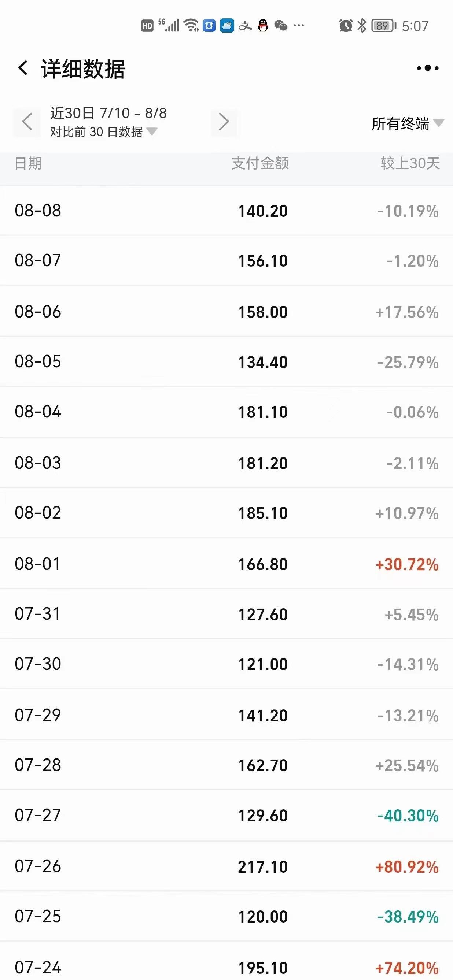The image size is (453, 980).
Task: Go to previous 30-day period arrow
Action: click(27, 122)
